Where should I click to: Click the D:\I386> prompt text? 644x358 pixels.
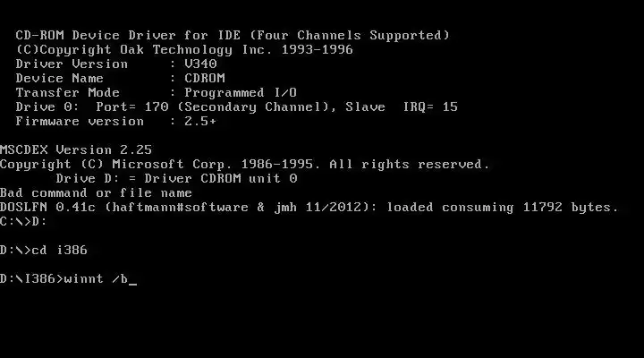32,279
